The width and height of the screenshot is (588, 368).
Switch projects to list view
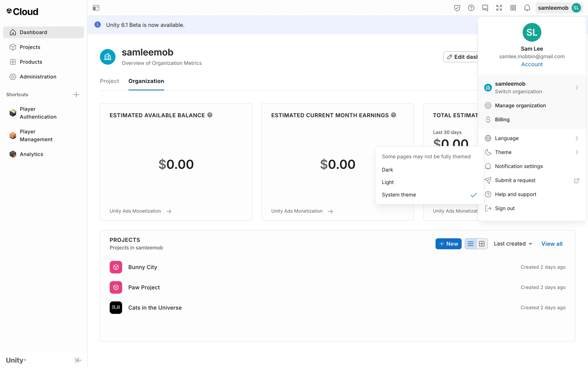coord(470,244)
